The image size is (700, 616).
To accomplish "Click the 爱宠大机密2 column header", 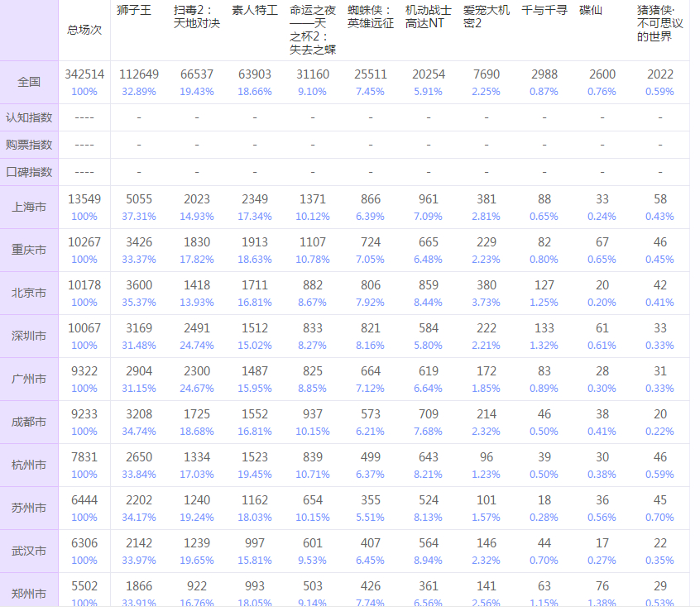I will [487, 17].
